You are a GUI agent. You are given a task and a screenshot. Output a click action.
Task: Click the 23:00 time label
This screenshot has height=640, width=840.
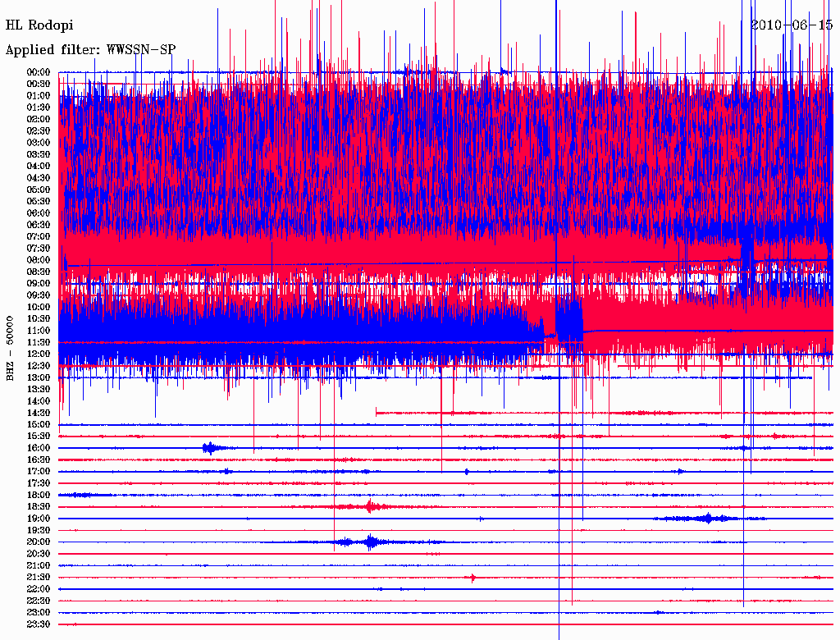(x=39, y=613)
